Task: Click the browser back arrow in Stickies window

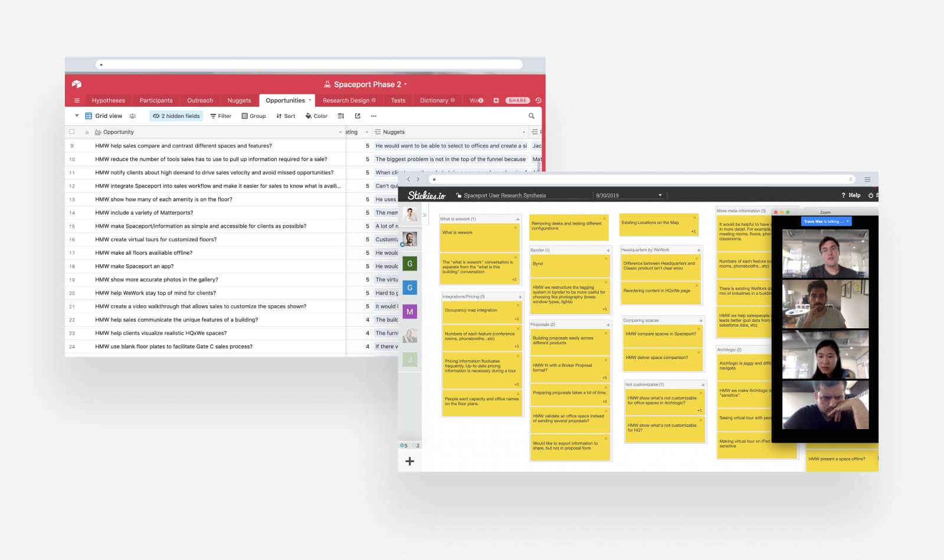Action: pyautogui.click(x=408, y=179)
